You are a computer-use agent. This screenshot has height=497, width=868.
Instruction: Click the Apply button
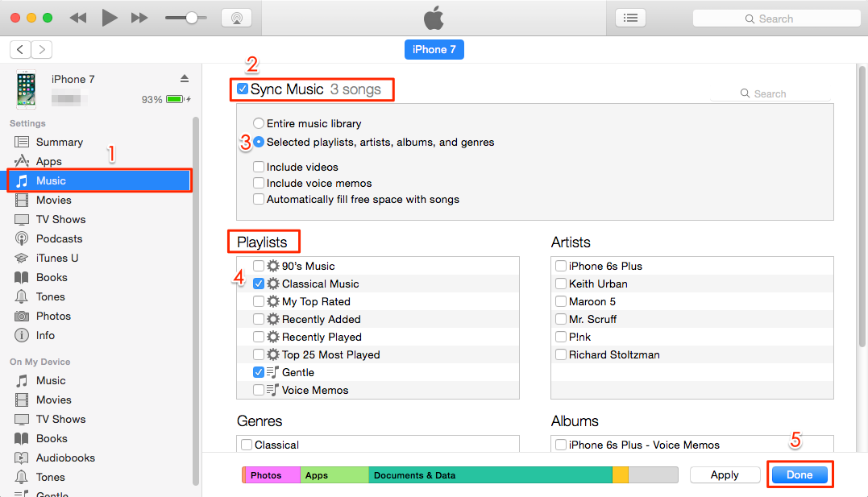click(x=725, y=475)
